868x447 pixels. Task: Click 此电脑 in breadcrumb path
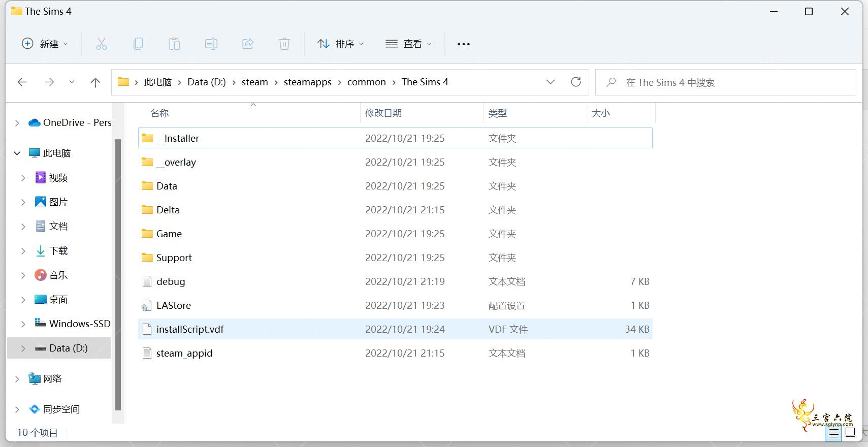click(158, 82)
